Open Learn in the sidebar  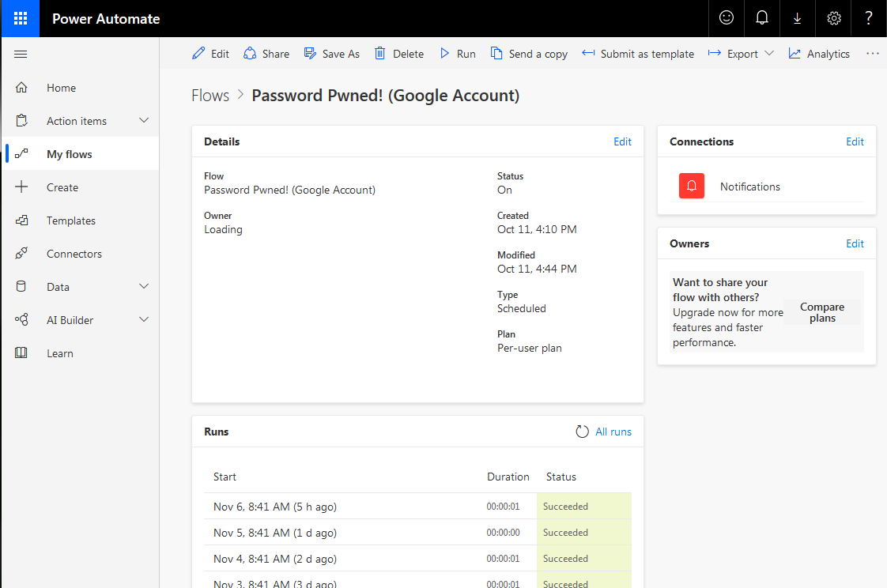pos(82,352)
